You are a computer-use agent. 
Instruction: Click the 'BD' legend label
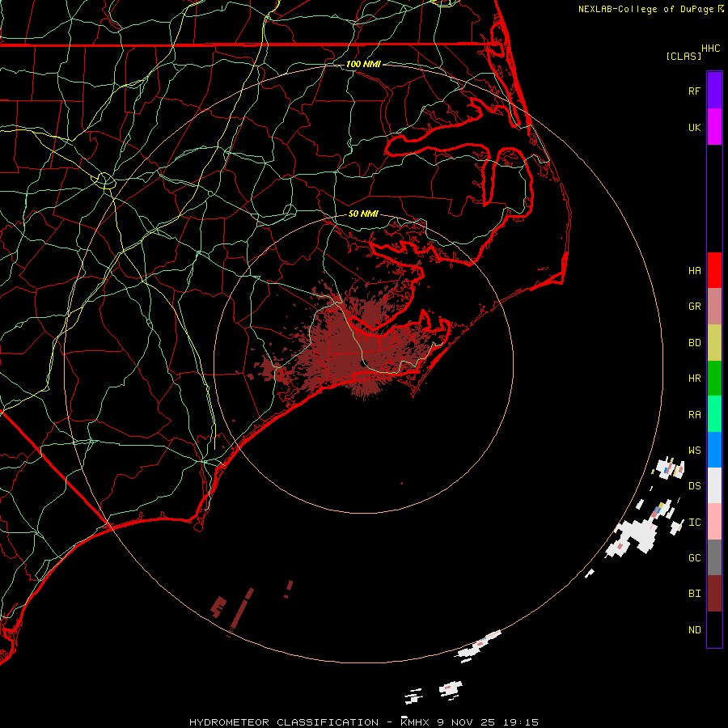pos(694,343)
